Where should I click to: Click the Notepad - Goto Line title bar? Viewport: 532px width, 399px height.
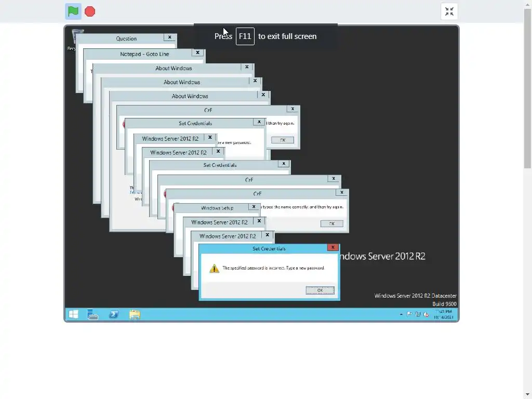click(x=144, y=54)
